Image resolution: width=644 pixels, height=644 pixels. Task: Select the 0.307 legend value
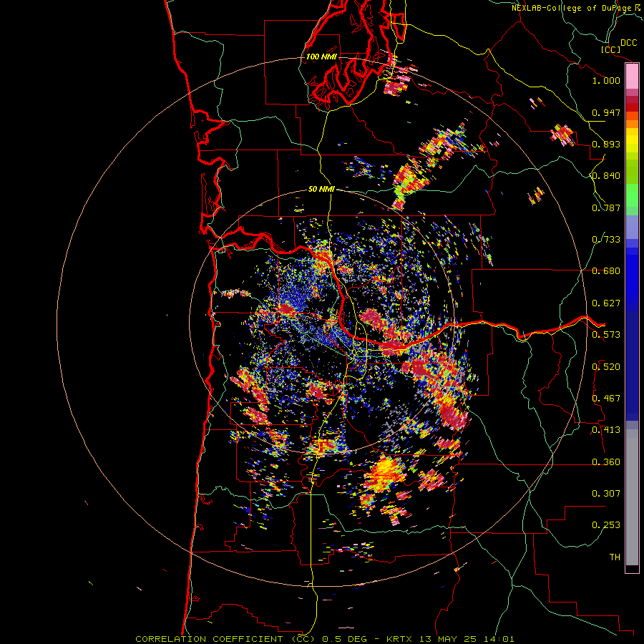pos(606,494)
